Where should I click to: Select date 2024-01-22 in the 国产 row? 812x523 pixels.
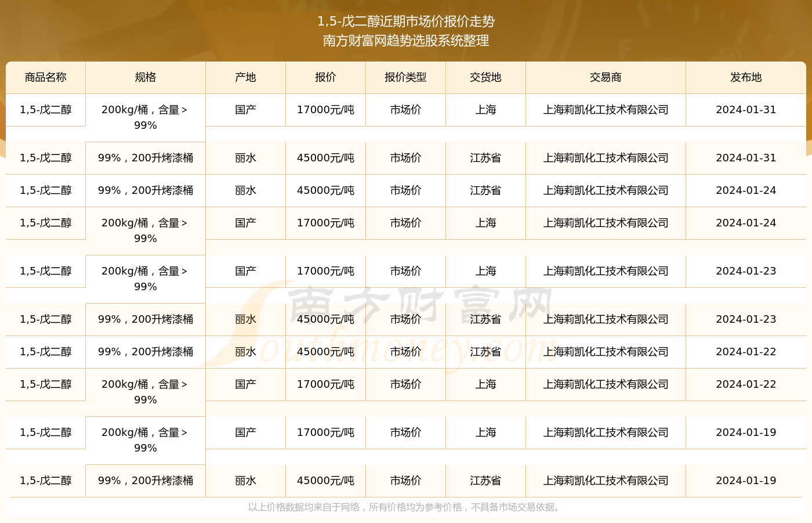(746, 384)
